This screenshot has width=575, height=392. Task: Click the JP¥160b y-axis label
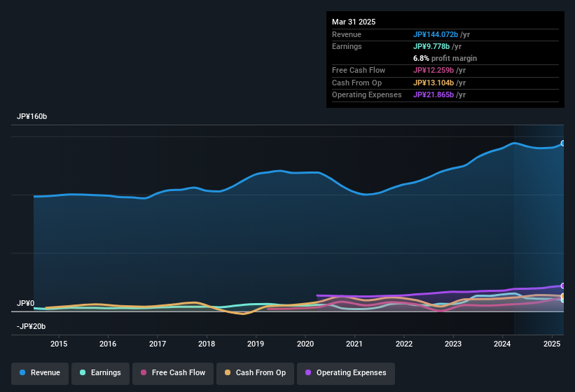tap(32, 116)
